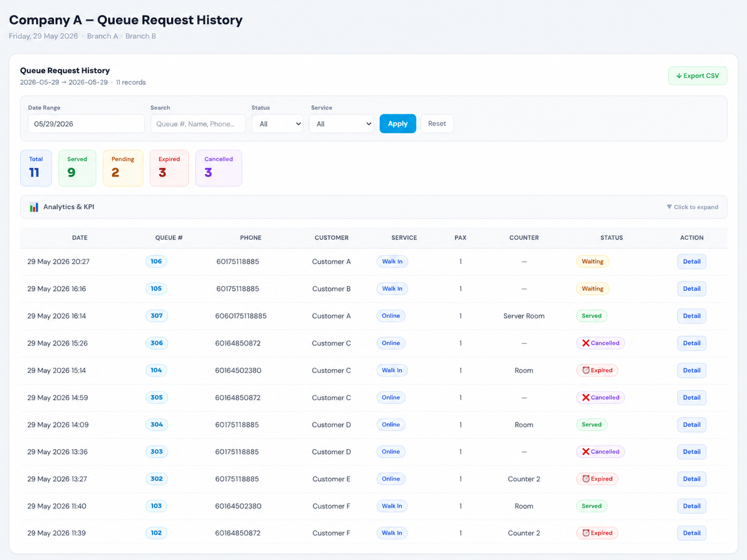The width and height of the screenshot is (747, 560).
Task: Open Detail for queue 105
Action: (x=691, y=289)
